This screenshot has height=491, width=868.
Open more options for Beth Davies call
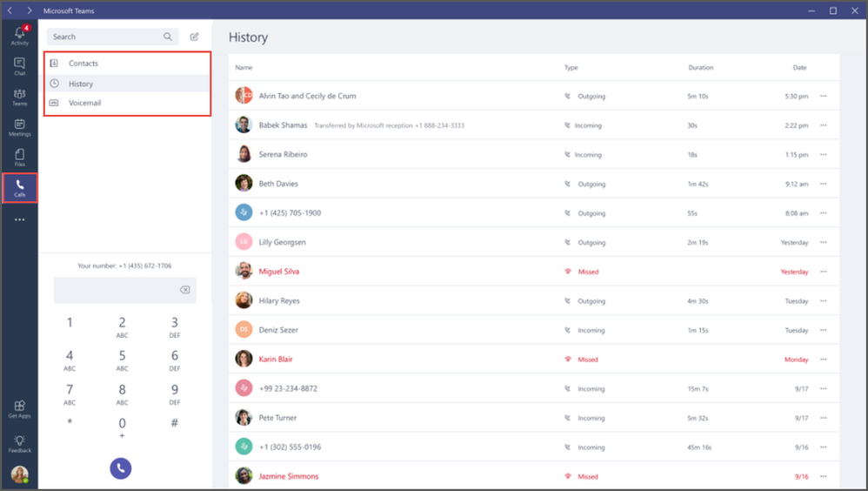pos(823,184)
